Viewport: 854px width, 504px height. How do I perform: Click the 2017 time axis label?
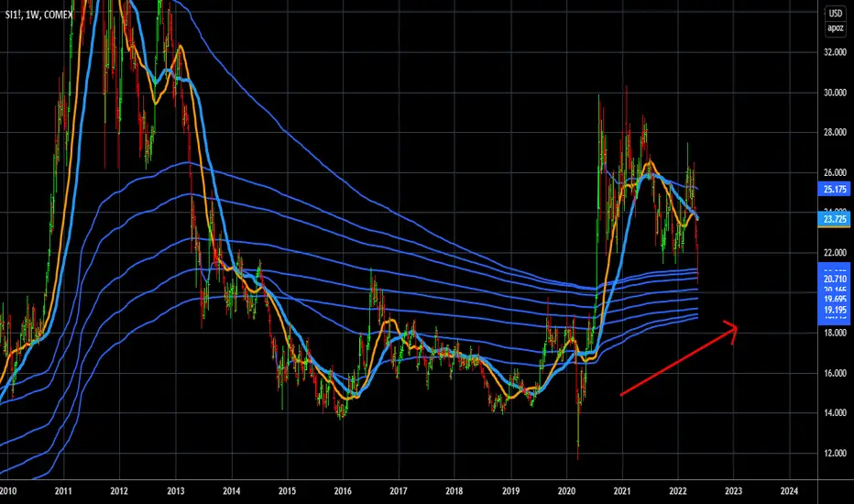[x=399, y=491]
